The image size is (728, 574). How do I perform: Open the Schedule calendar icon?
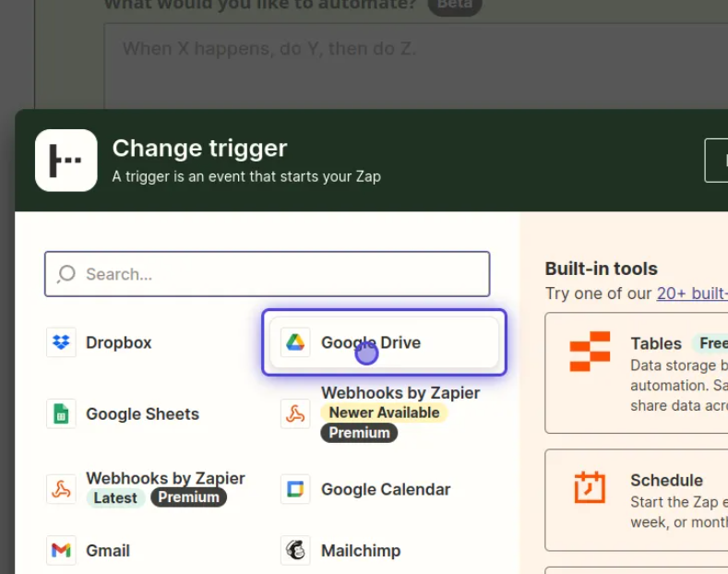[x=590, y=487]
